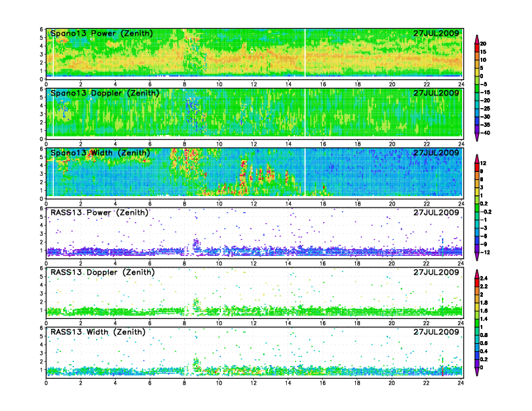Click the y-axis '6' tick of Spano13 Power panel
Image resolution: width=532 pixels, height=411 pixels.
[42, 30]
